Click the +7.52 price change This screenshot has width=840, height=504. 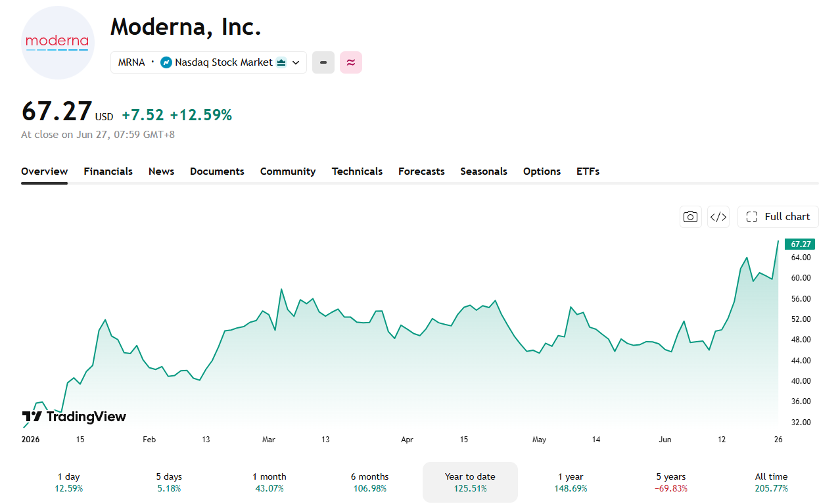point(143,115)
